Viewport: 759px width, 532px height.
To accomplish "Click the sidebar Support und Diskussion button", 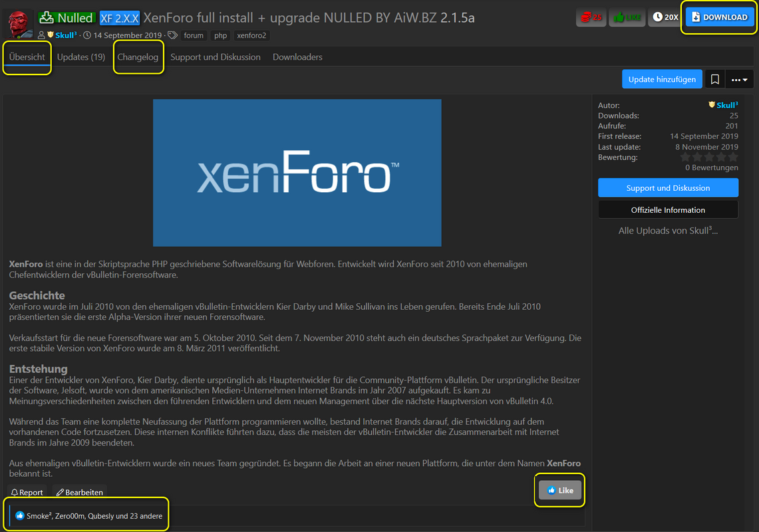I will 668,188.
